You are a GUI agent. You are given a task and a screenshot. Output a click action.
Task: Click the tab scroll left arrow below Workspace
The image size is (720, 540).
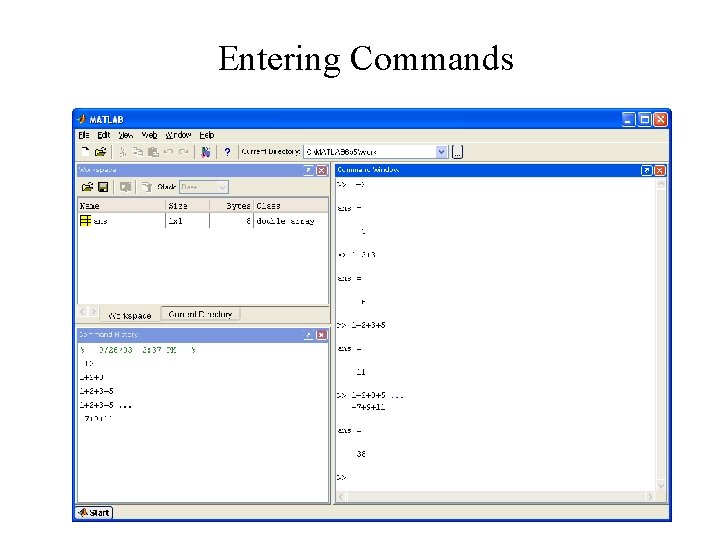tap(83, 311)
